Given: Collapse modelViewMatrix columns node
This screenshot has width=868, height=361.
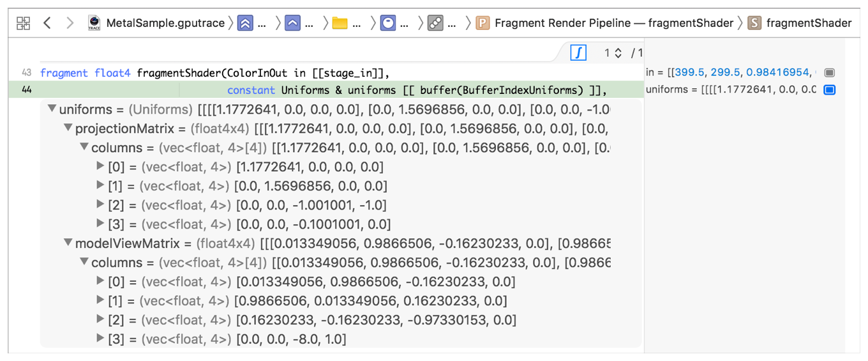Looking at the screenshot, I should (x=84, y=262).
